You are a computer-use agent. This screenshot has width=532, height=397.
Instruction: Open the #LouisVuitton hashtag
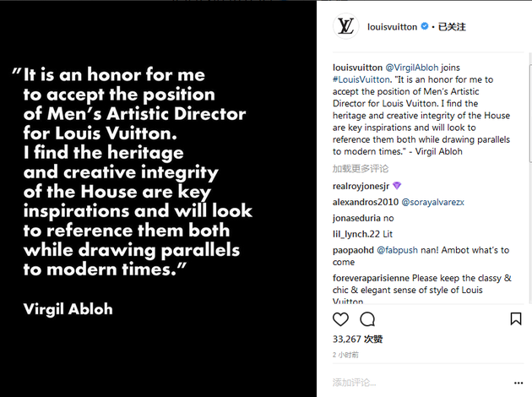click(x=361, y=79)
